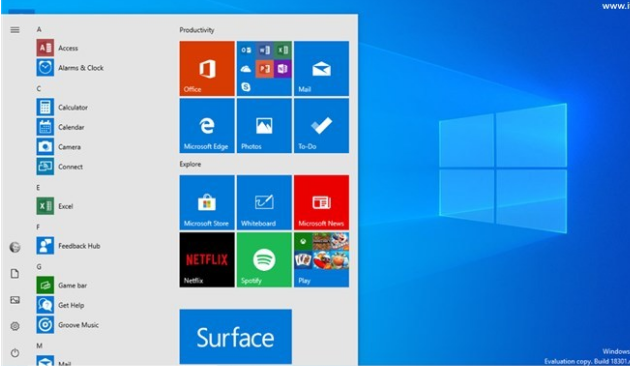Click letter F group header
630x366 pixels.
(x=38, y=227)
